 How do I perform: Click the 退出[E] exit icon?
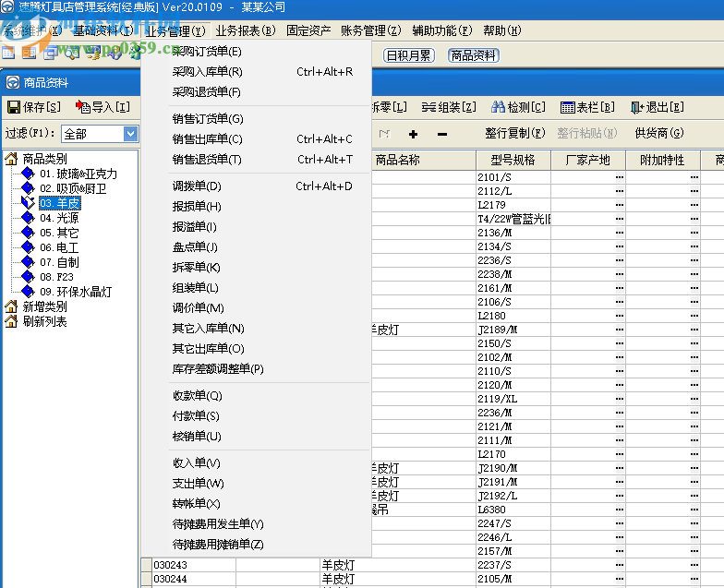click(637, 107)
